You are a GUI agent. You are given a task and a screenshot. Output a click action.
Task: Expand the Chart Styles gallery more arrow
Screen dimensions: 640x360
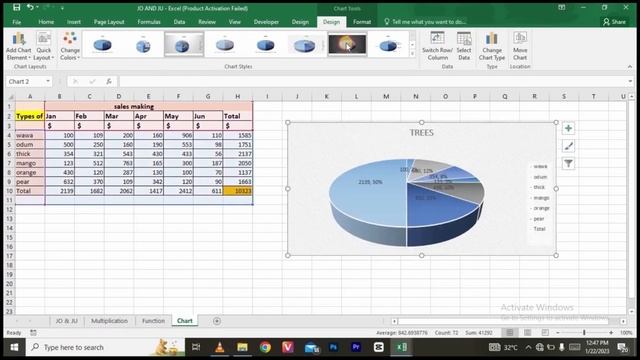(412, 53)
